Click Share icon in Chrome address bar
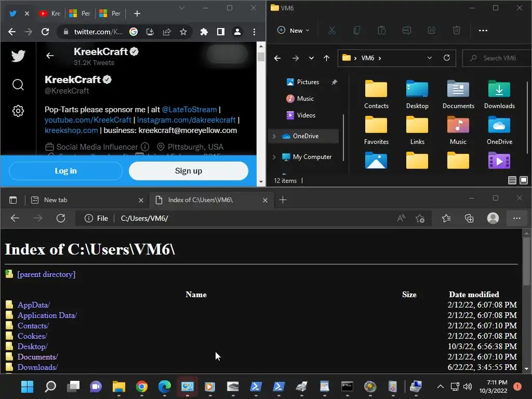Image resolution: width=532 pixels, height=399 pixels. click(167, 32)
